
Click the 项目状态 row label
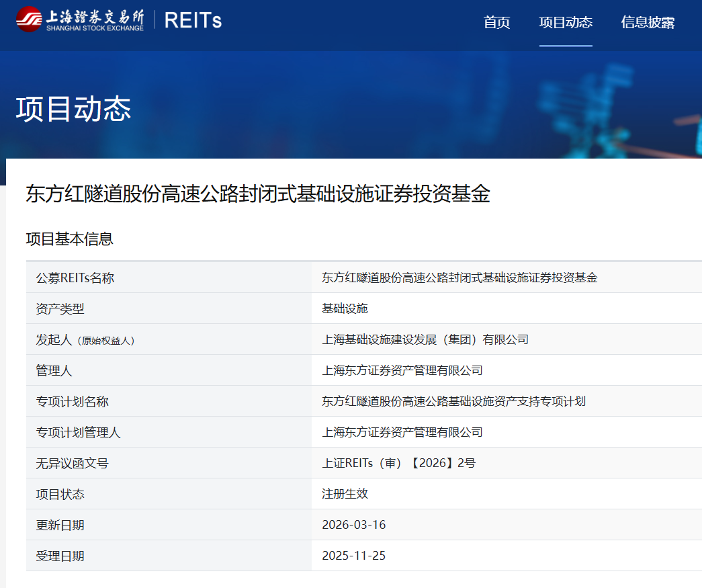pos(60,494)
